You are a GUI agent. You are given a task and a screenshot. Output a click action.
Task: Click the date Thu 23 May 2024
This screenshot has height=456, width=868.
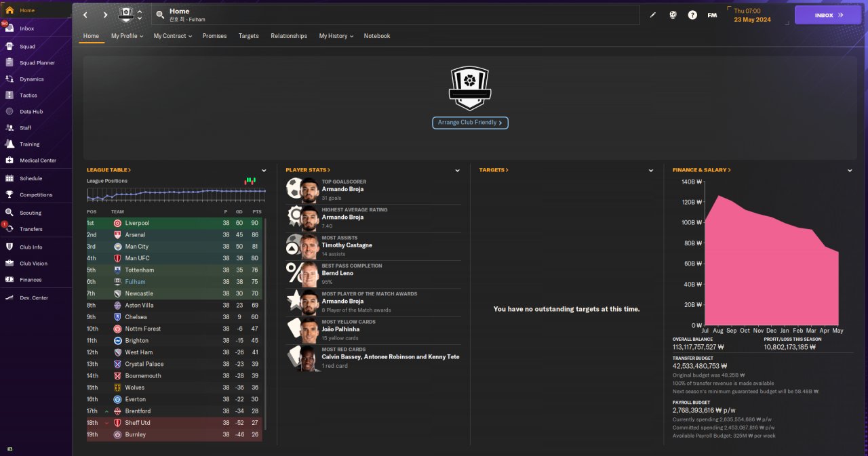(x=751, y=15)
